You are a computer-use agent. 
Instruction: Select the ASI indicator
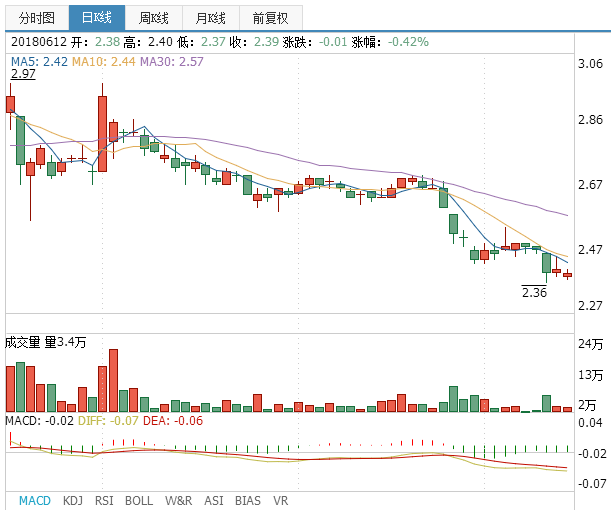(214, 500)
